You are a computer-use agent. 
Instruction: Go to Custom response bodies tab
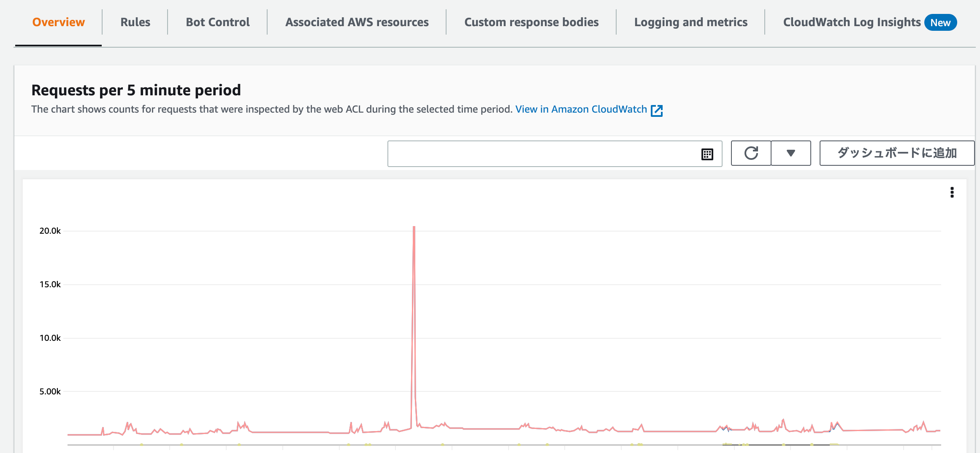531,22
